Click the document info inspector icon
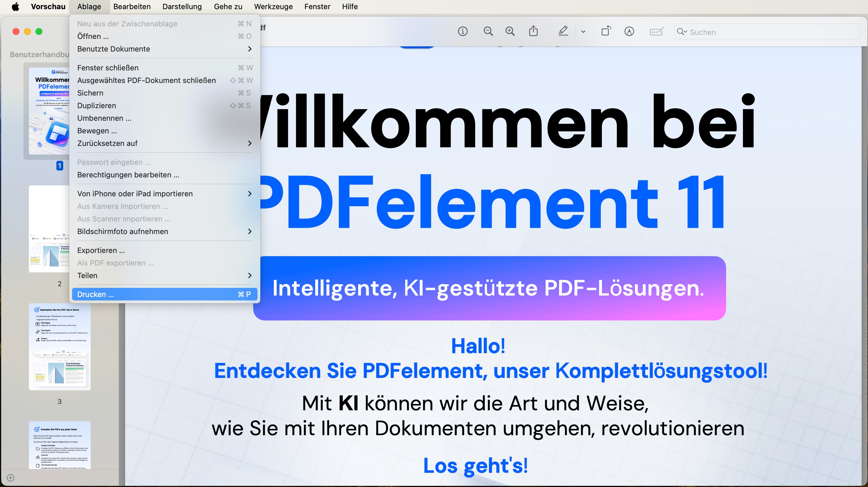This screenshot has height=487, width=868. point(463,32)
